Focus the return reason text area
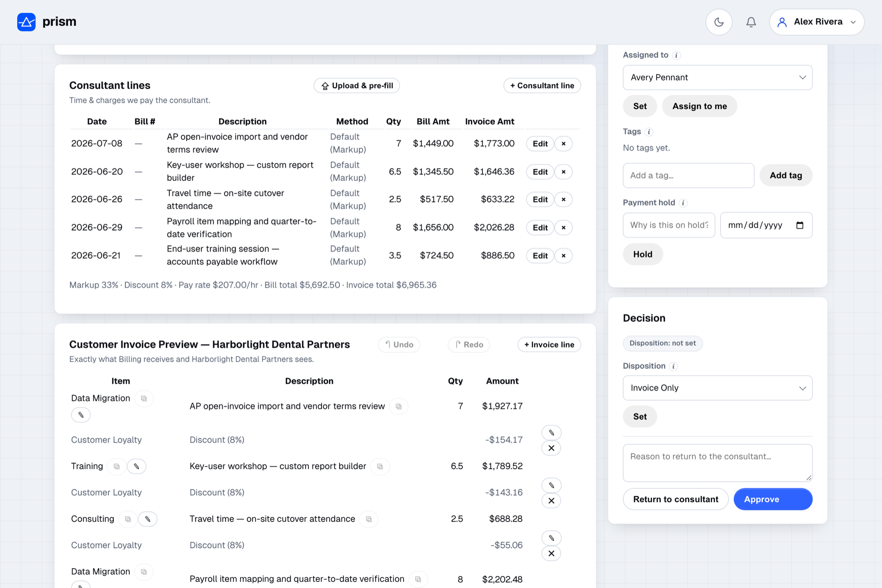The height and width of the screenshot is (588, 882). [x=718, y=463]
